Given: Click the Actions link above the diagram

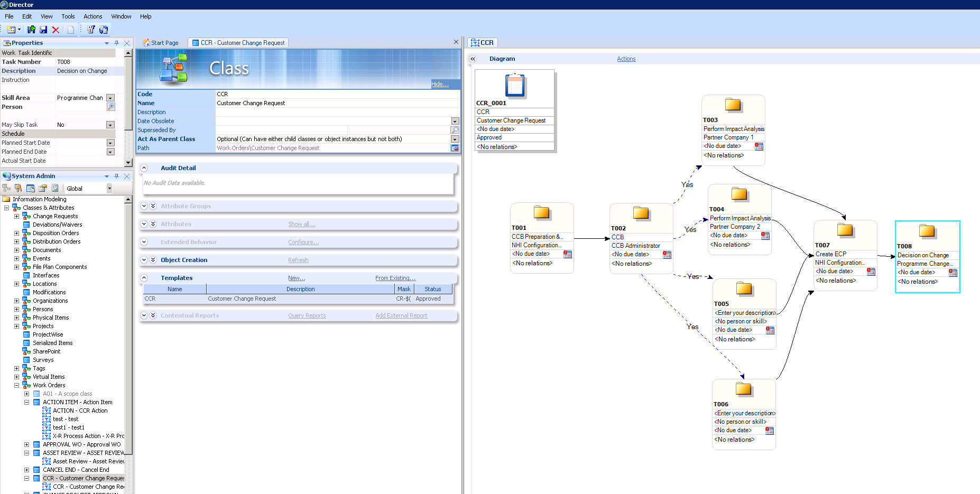Looking at the screenshot, I should tap(626, 59).
